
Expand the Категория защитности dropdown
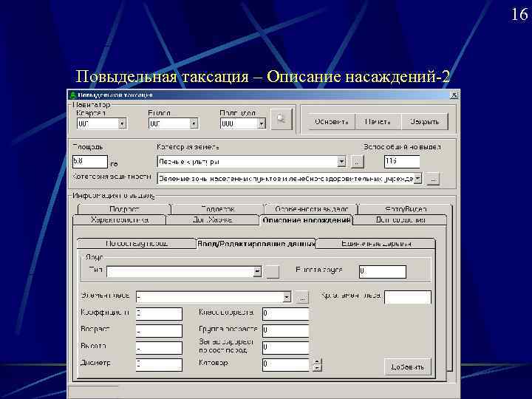(417, 179)
